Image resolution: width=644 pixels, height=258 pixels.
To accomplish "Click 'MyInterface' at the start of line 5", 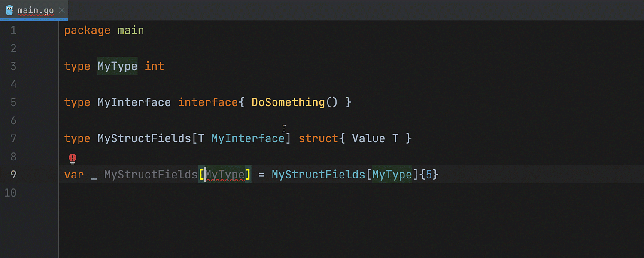I will coord(134,102).
